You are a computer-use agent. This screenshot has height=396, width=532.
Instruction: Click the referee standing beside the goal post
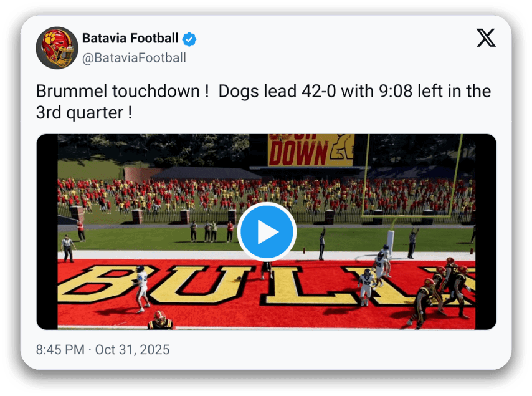point(412,243)
